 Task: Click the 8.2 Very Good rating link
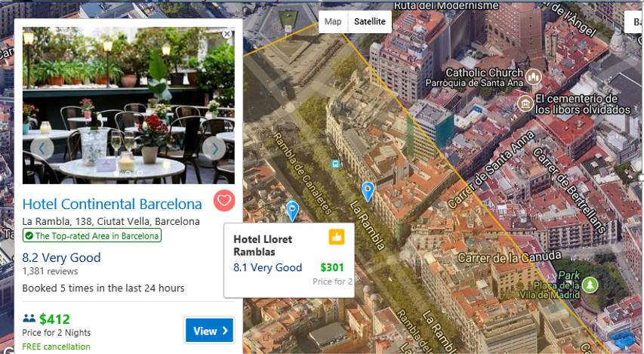pyautogui.click(x=62, y=257)
